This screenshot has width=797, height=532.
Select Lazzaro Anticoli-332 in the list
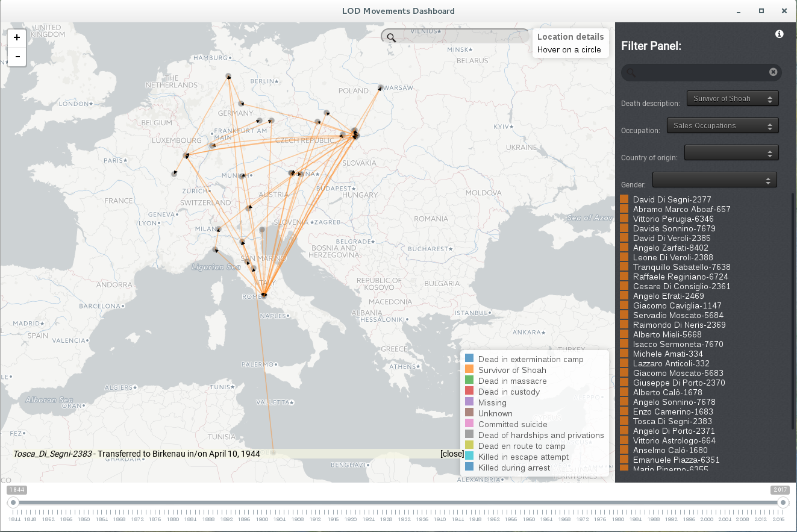click(671, 363)
